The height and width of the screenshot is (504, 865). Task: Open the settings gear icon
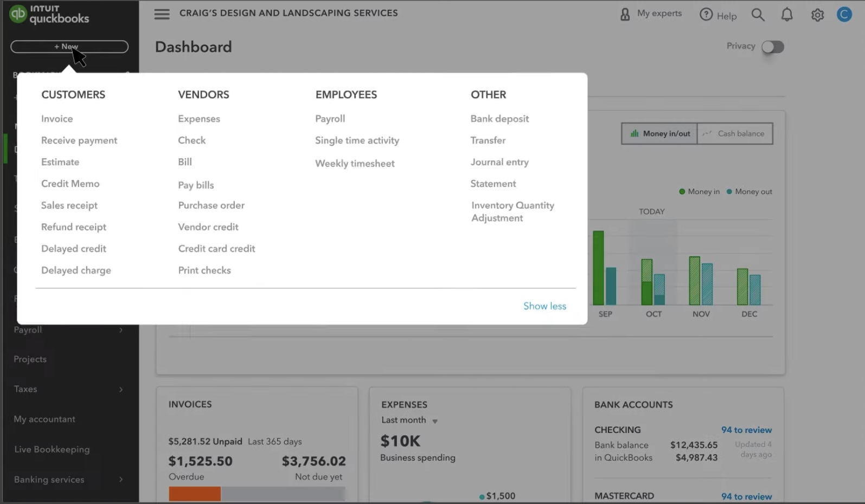point(817,15)
